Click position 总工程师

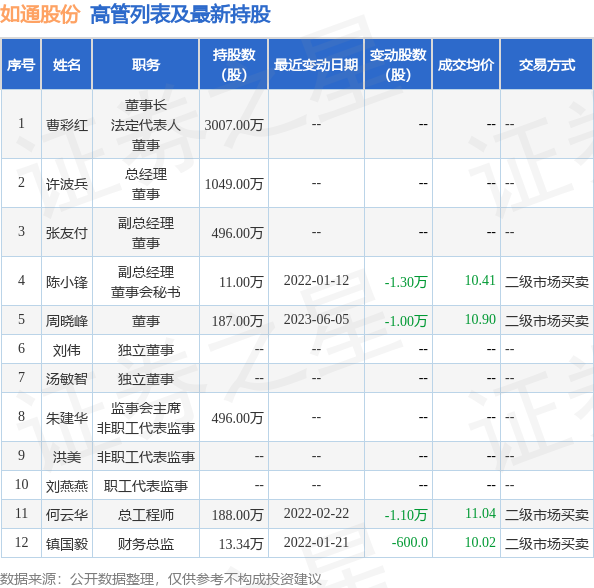pos(146,514)
